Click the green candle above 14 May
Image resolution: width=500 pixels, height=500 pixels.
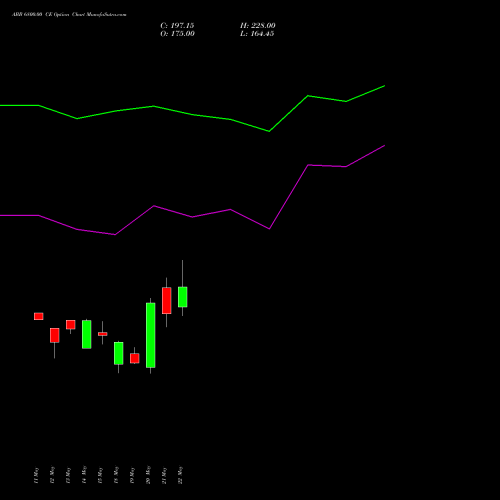(87, 334)
